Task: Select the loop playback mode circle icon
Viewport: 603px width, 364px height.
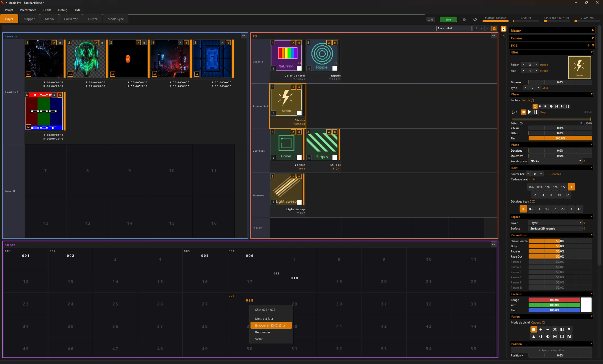Action: pos(535,106)
